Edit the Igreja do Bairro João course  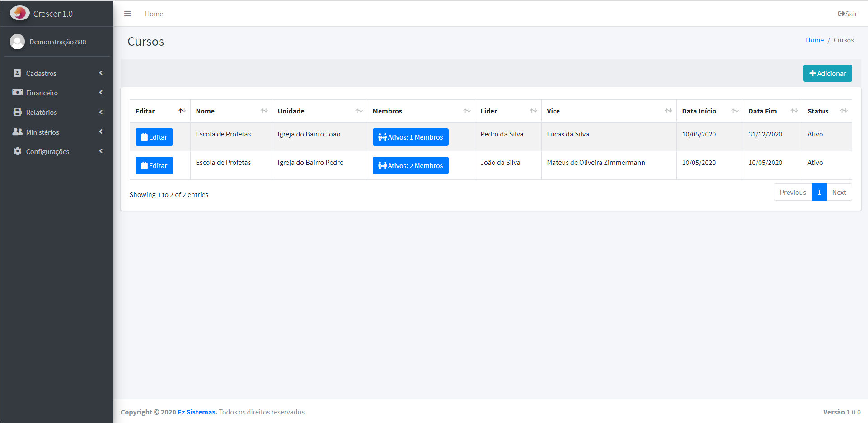click(x=154, y=137)
